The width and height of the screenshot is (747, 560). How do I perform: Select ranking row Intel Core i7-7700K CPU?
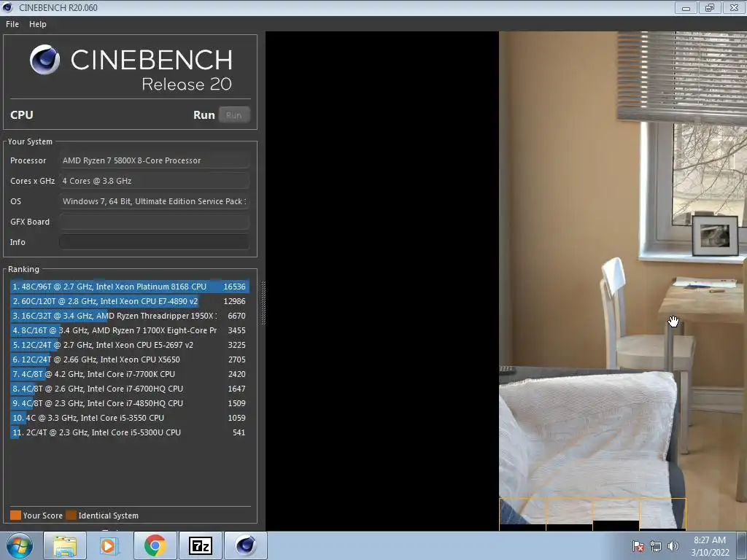(129, 374)
